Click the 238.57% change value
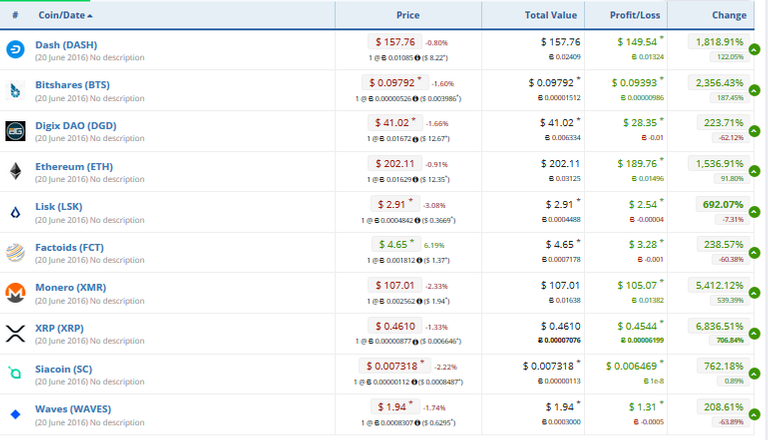This screenshot has height=440, width=768. click(723, 244)
